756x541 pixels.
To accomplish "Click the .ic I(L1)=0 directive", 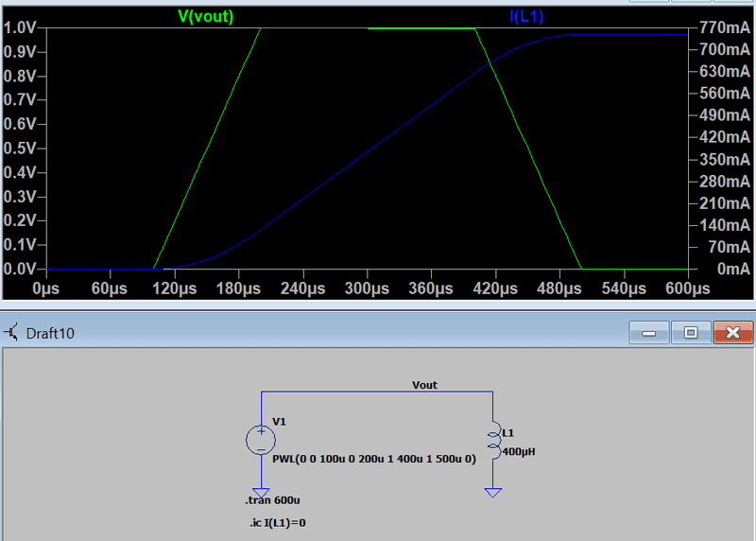I will point(270,522).
